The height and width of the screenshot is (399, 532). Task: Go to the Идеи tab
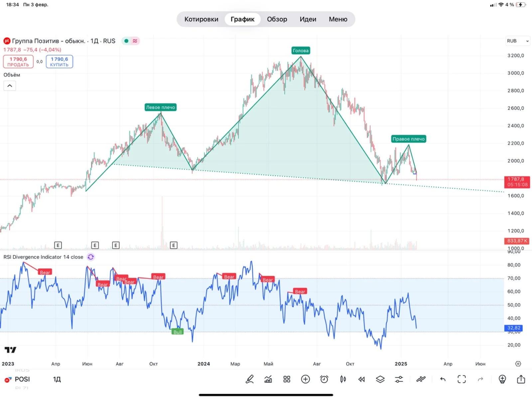coord(308,19)
